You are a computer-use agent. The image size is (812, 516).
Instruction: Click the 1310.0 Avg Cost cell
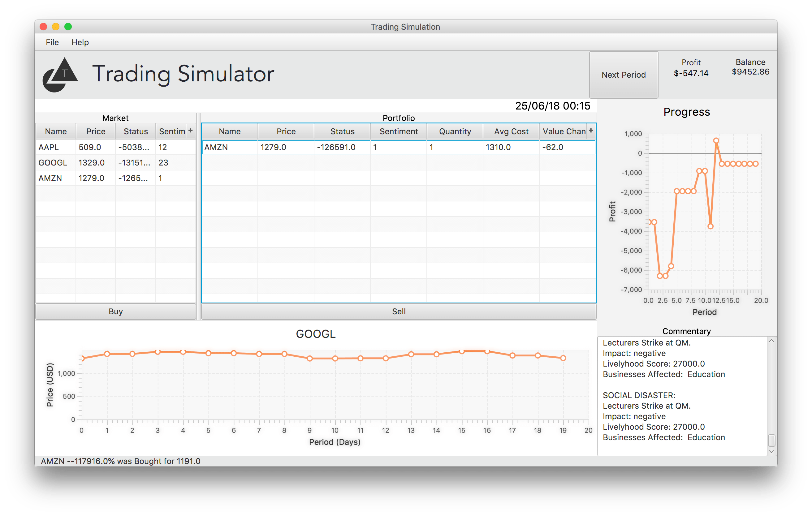point(511,147)
